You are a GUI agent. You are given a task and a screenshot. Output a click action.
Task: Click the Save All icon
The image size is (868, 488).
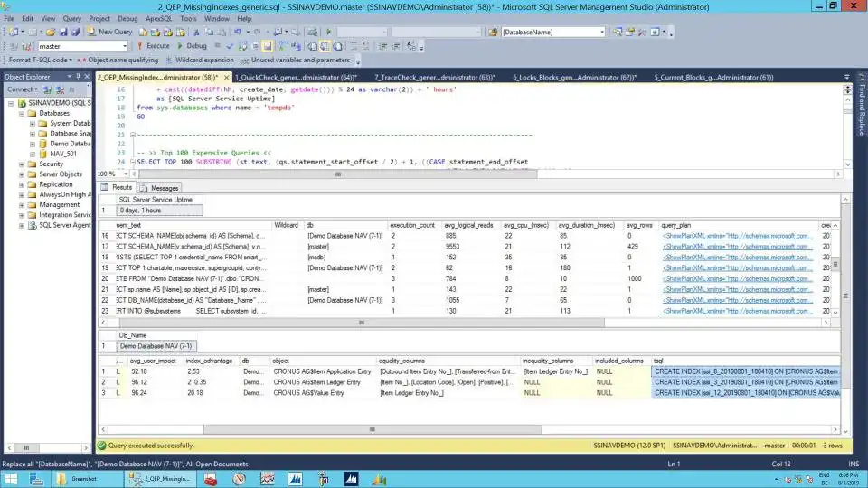pos(75,33)
